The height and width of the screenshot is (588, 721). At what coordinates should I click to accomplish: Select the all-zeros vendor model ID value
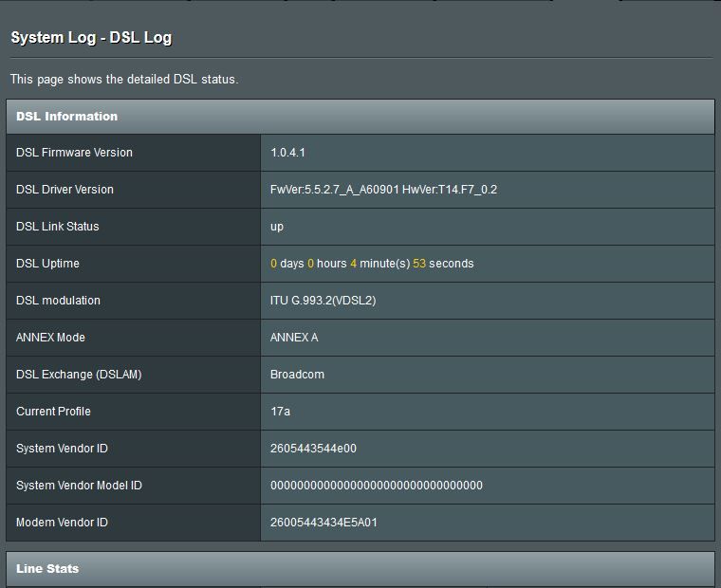click(x=377, y=486)
